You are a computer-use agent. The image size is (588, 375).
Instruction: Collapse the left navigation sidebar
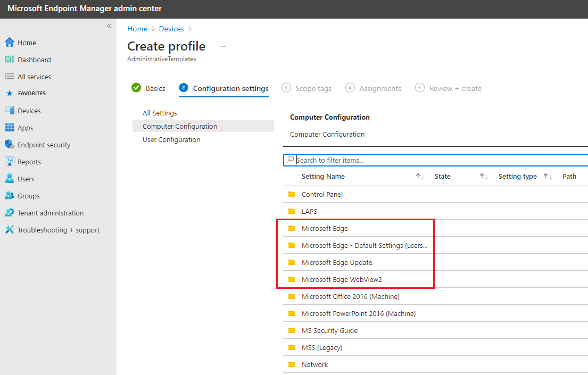click(x=109, y=26)
